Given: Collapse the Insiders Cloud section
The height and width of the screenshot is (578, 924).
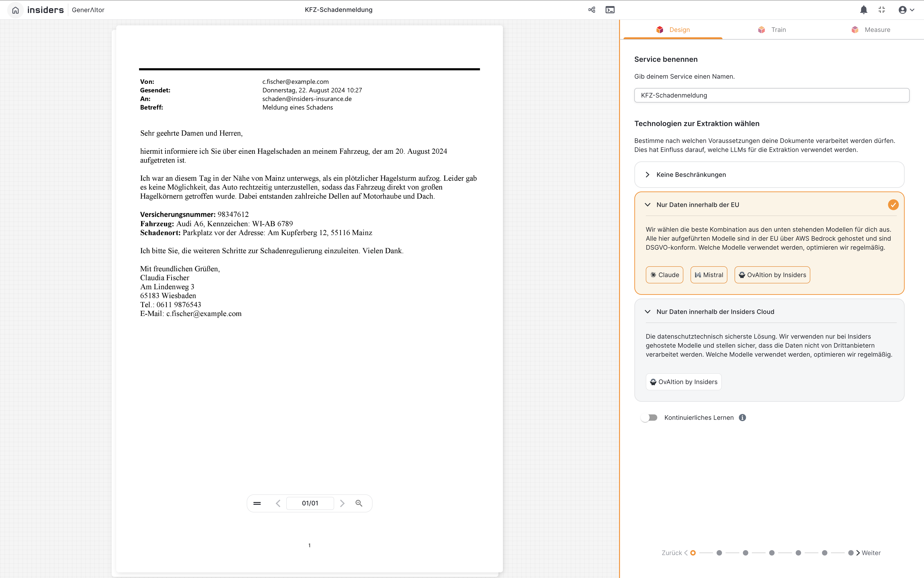Looking at the screenshot, I should [647, 311].
